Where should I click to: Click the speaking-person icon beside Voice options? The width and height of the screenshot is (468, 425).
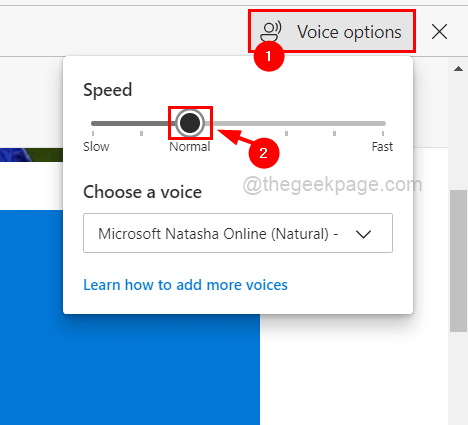click(x=271, y=32)
